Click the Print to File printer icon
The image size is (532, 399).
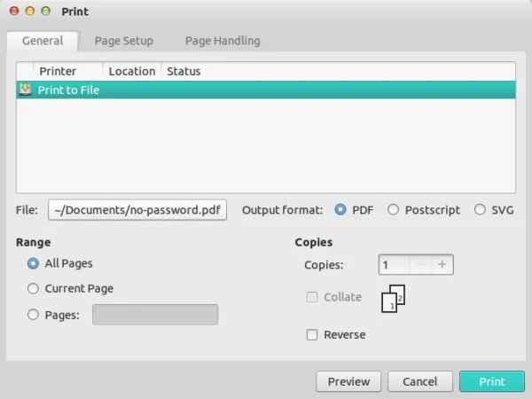[x=25, y=90]
